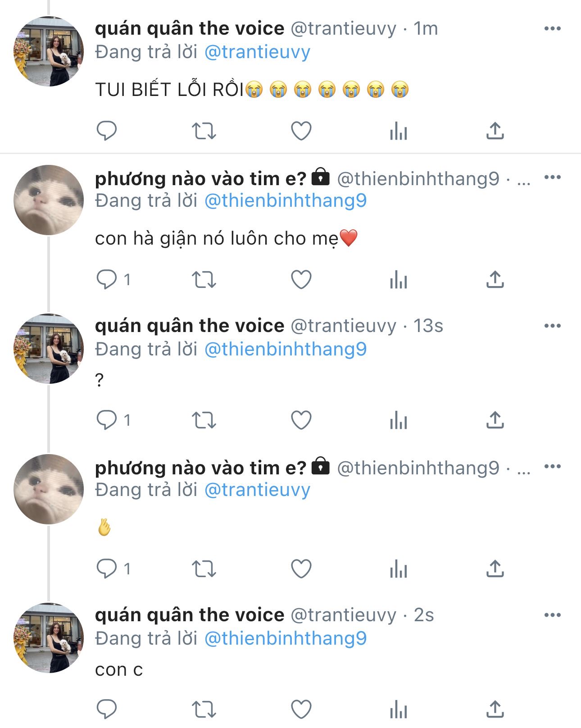Share the "TUI BIẾT LỖI RỒI" tweet
The height and width of the screenshot is (728, 581).
495,131
